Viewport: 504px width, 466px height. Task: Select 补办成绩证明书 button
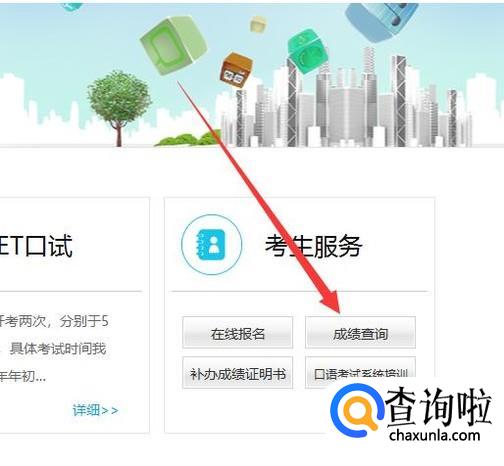point(238,373)
